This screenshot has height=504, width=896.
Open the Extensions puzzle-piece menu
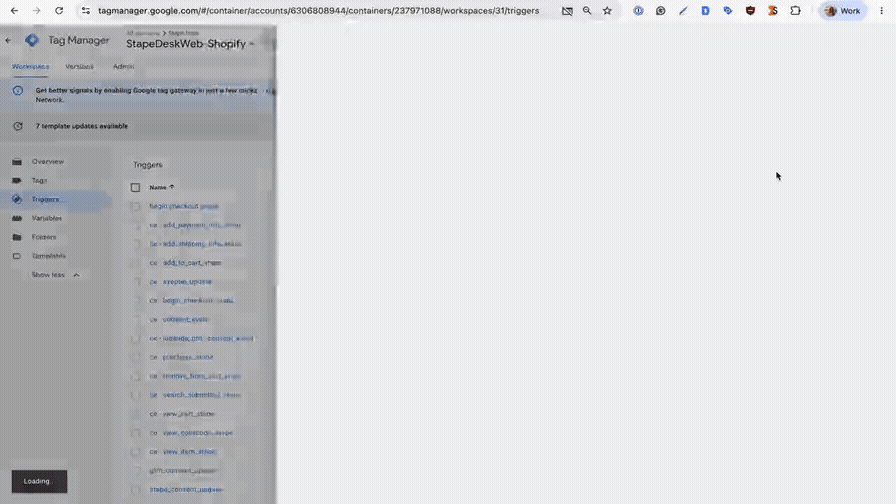[795, 11]
